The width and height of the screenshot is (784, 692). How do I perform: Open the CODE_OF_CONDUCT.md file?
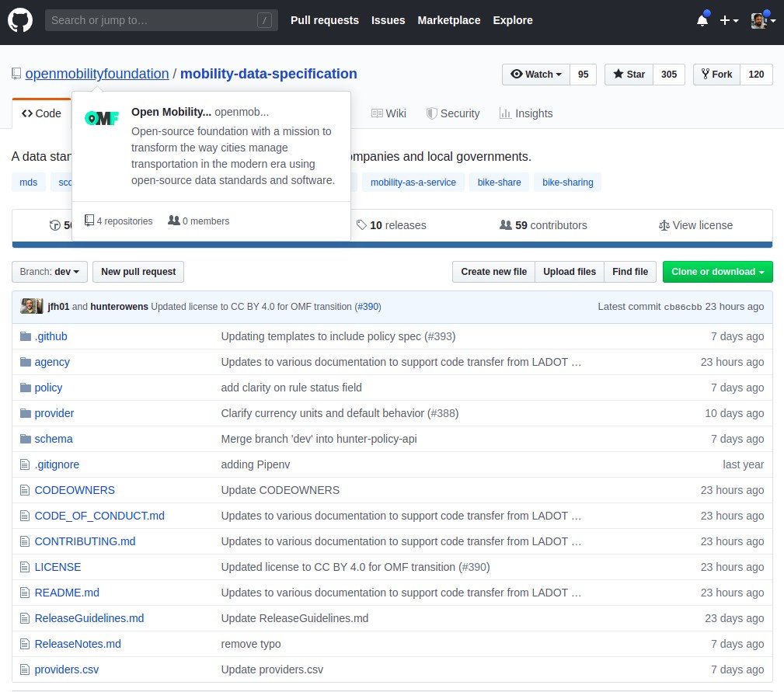pyautogui.click(x=99, y=516)
